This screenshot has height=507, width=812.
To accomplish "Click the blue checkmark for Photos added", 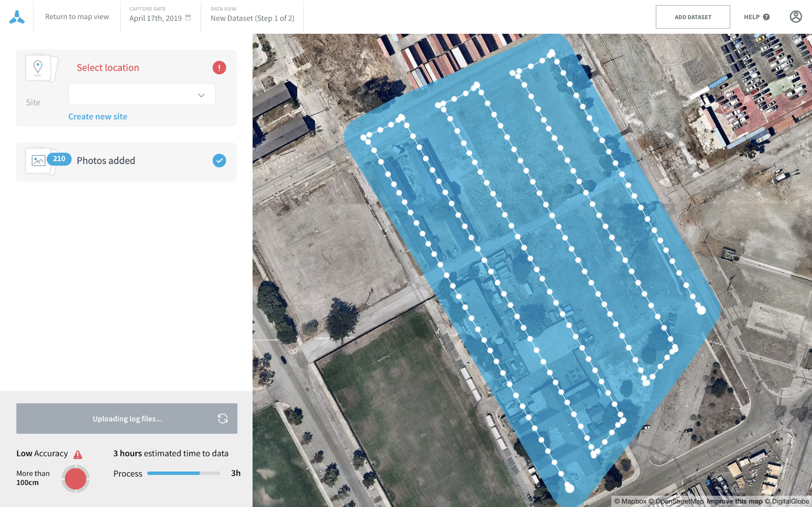I will [x=219, y=160].
